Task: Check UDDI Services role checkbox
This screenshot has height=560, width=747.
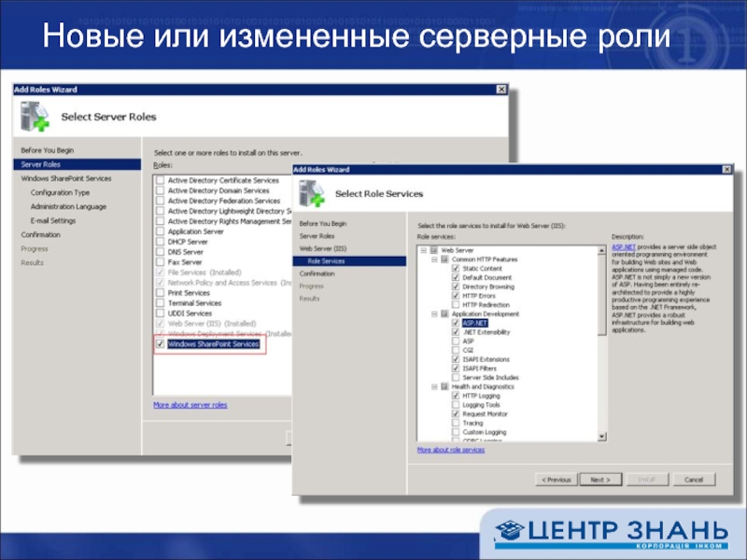Action: pos(160,314)
